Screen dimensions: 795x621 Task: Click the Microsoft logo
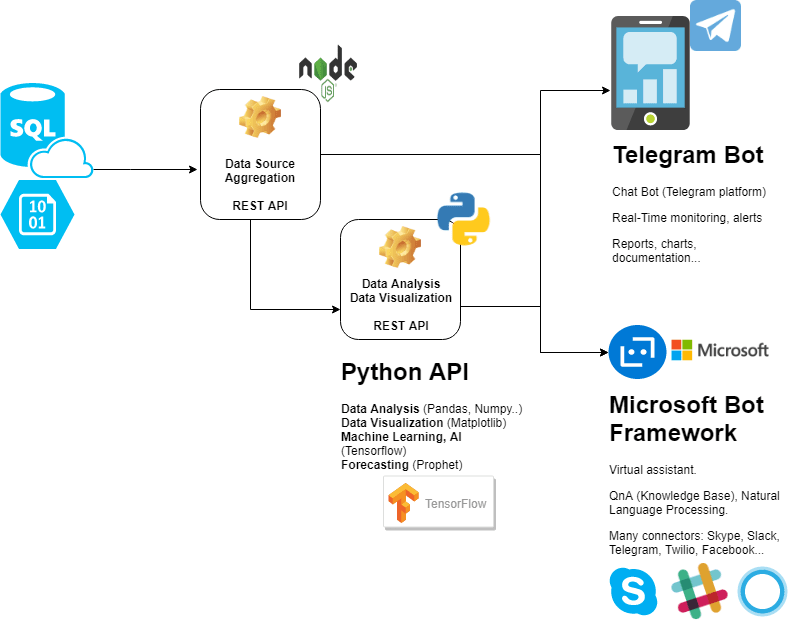[x=719, y=350]
